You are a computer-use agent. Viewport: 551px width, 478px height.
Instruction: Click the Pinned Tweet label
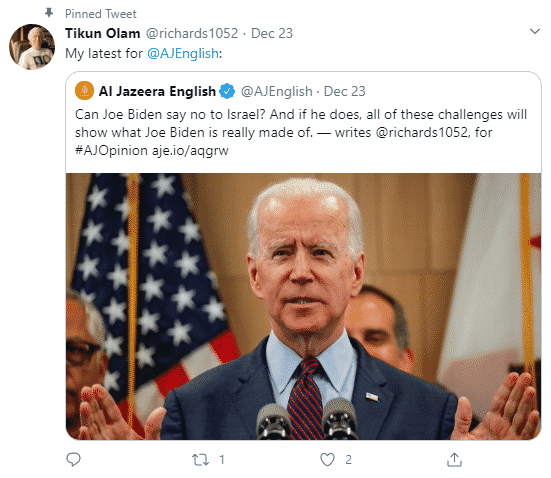(x=101, y=14)
